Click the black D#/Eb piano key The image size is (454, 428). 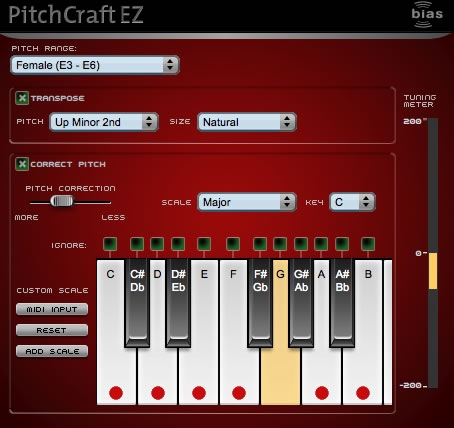pos(178,303)
